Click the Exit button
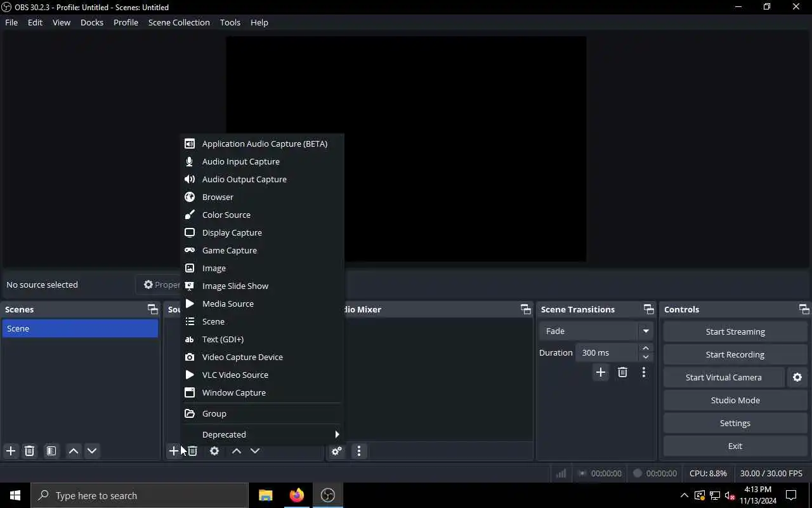 coord(735,446)
